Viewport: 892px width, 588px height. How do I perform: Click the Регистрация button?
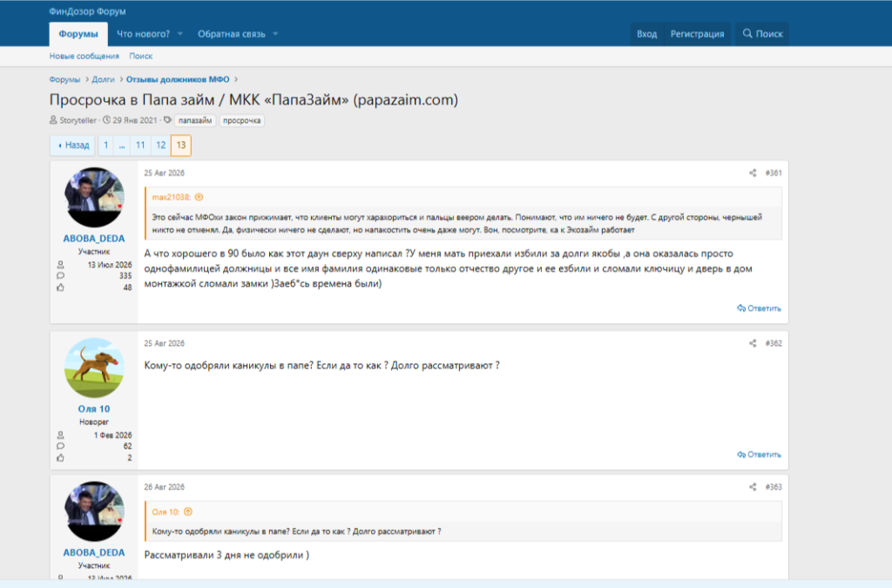pyautogui.click(x=697, y=34)
